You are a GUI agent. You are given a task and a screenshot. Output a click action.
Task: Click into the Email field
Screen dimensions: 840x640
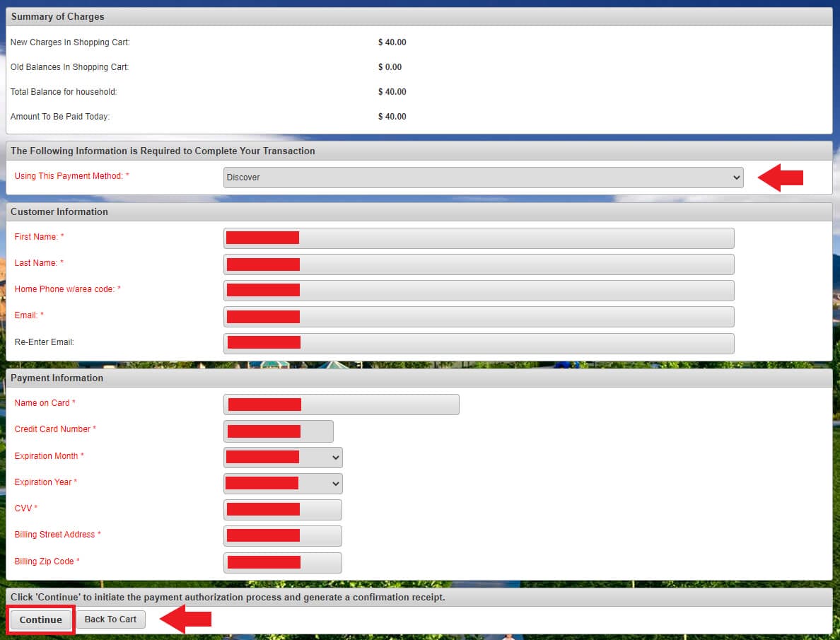click(479, 317)
